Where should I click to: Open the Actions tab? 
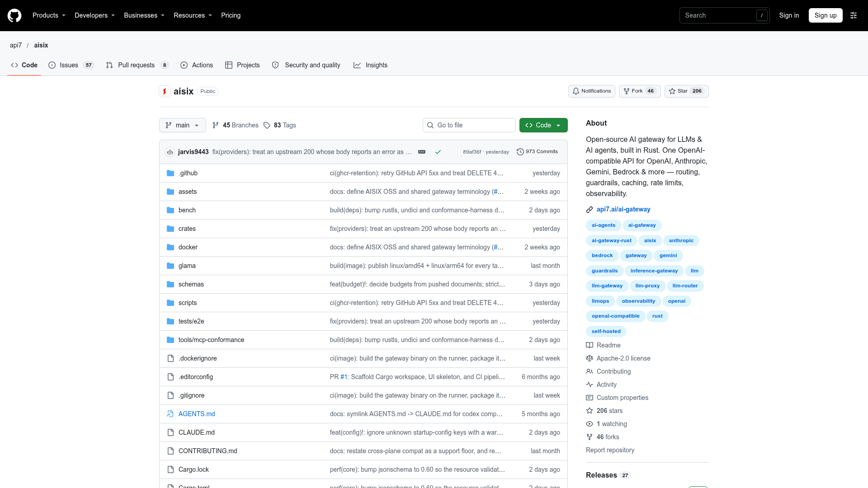[x=197, y=65]
